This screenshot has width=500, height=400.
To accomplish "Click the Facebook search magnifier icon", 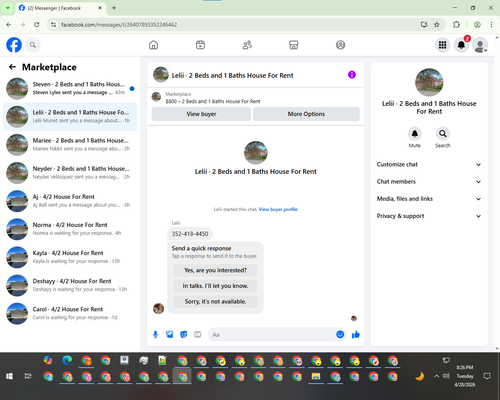I will (33, 45).
